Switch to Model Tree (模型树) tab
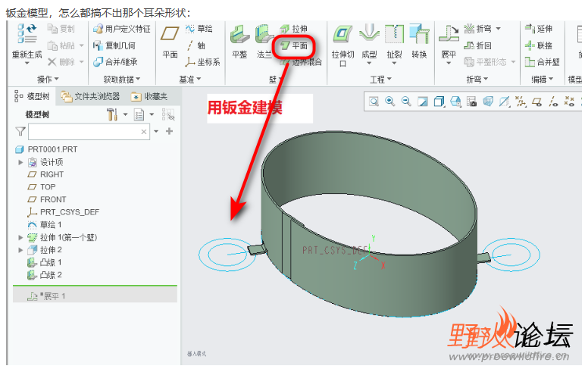The width and height of the screenshot is (588, 369). pos(32,97)
